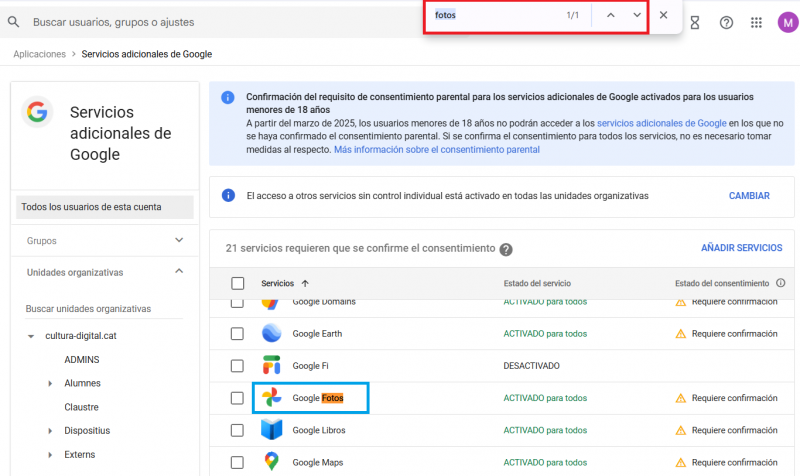The width and height of the screenshot is (800, 476).
Task: Collapse the Unidades organizativas section
Action: (105, 272)
